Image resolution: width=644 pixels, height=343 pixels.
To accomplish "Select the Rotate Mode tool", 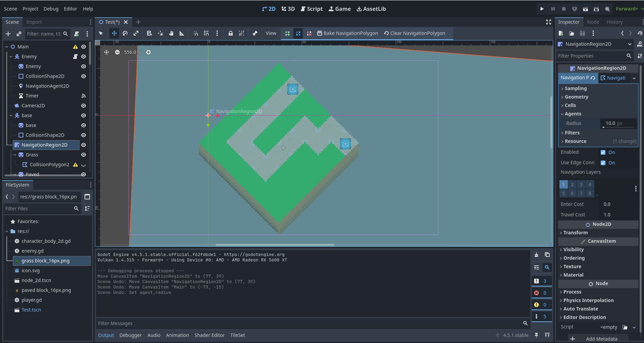I will 125,33.
